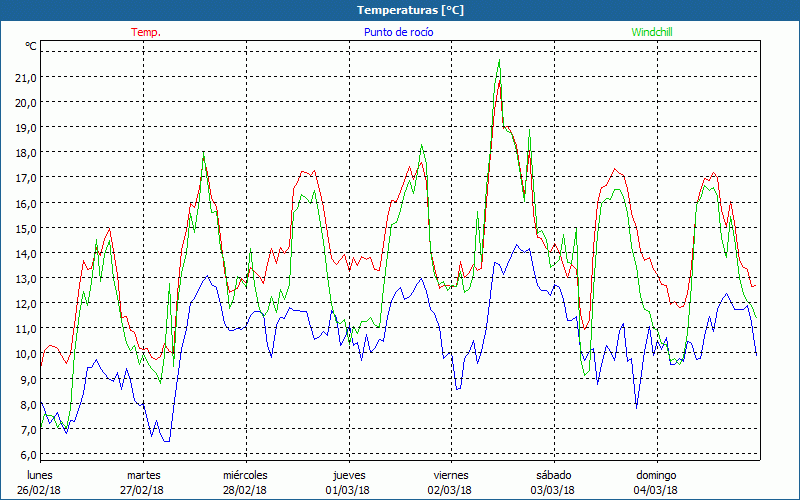Select the jueves 01/03/18 date label
The height and width of the screenshot is (500, 800).
348,482
